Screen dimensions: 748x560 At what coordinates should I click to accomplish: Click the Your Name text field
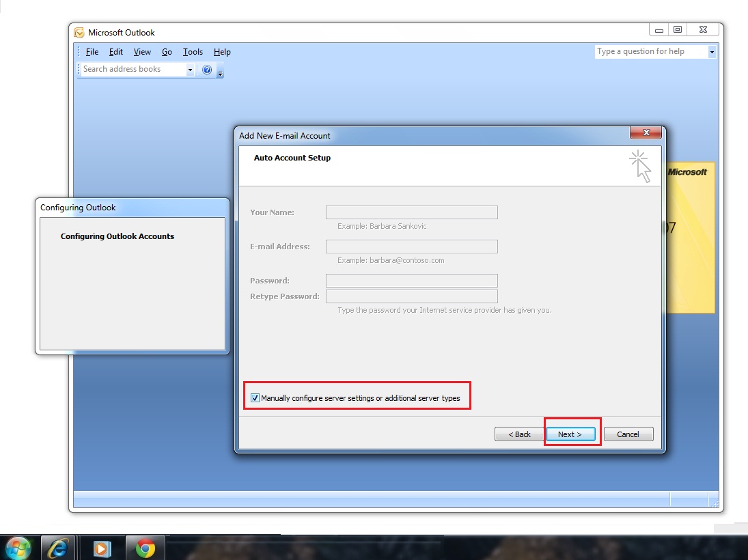tap(412, 212)
